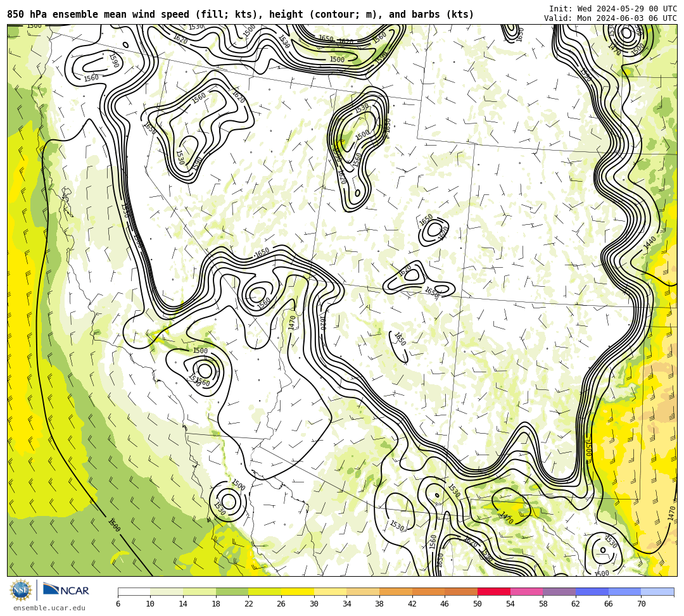Screen dimensions: 684x616
Task: Open the ensemble.ucar.edu link text
Action: click(x=49, y=608)
